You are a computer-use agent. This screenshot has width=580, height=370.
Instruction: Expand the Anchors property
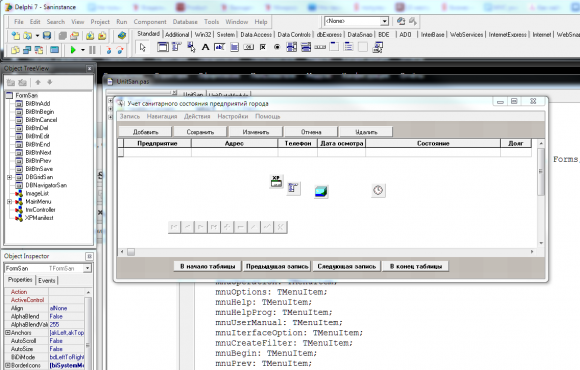click(x=7, y=333)
